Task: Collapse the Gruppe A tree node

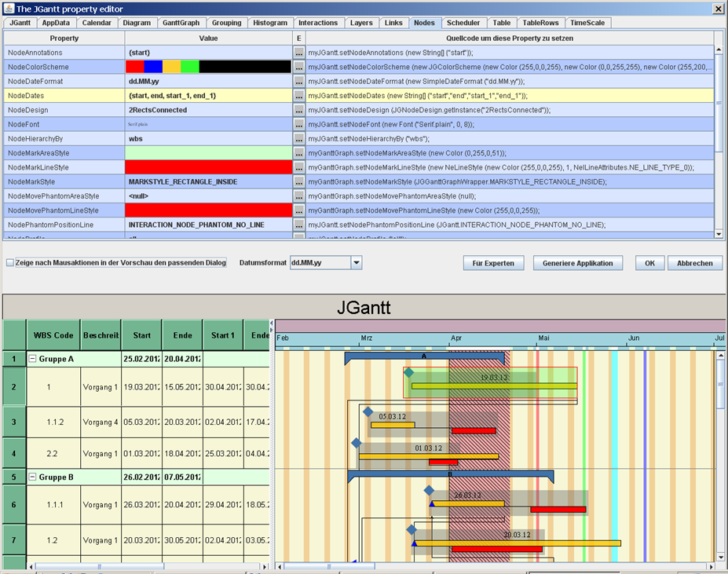Action: pyautogui.click(x=32, y=359)
